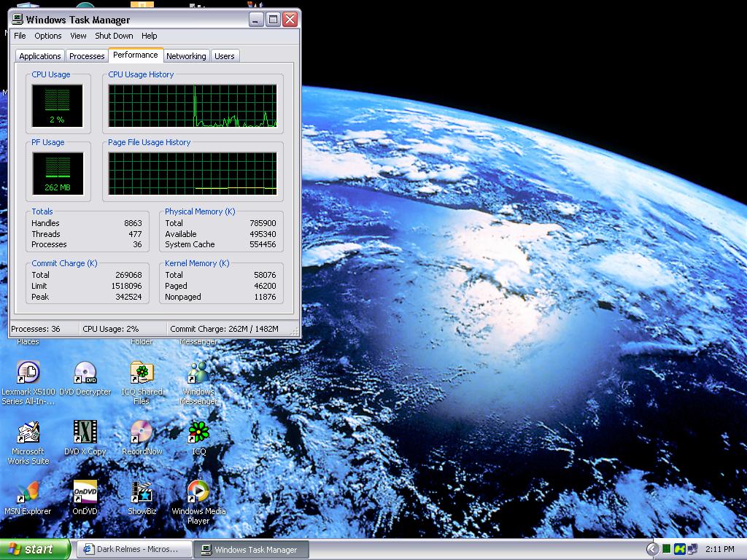Viewport: 747px width, 560px height.
Task: Expand hidden system tray icons arrow
Action: [652, 550]
